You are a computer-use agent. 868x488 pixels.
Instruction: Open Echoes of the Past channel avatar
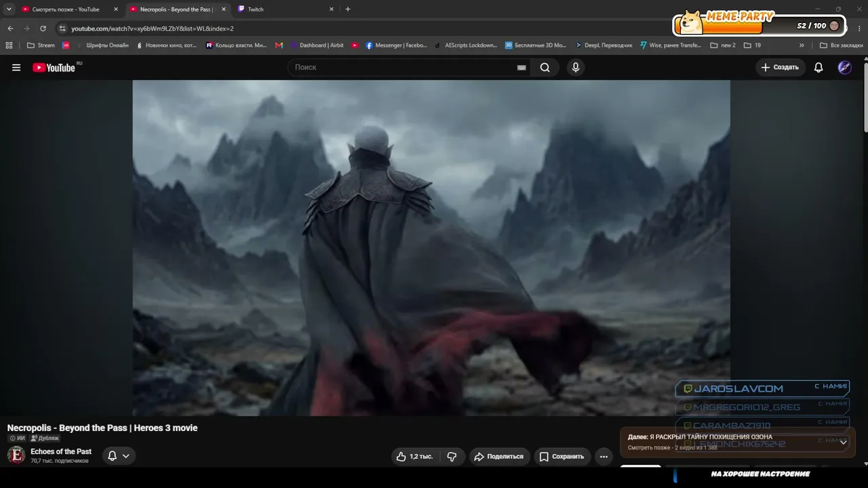(x=16, y=455)
